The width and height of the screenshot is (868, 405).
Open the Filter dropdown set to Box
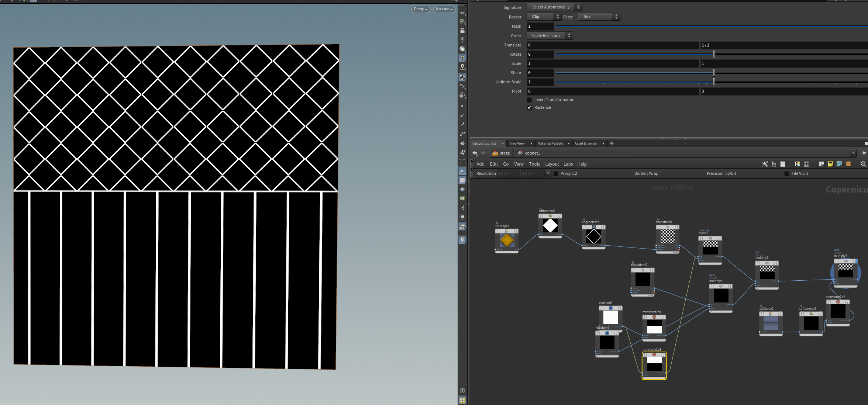[599, 17]
